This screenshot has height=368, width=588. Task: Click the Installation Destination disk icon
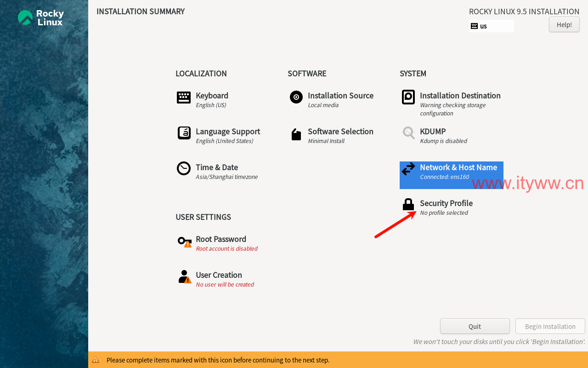click(x=408, y=97)
